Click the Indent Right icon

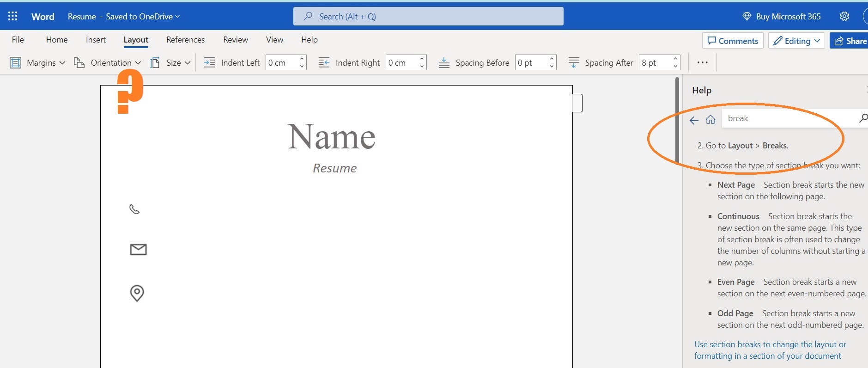[324, 62]
